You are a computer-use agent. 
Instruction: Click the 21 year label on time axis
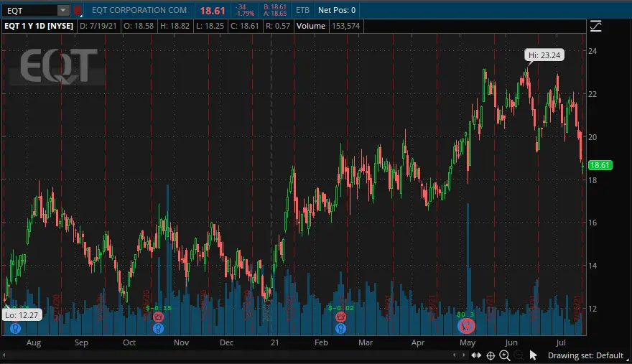(x=274, y=342)
